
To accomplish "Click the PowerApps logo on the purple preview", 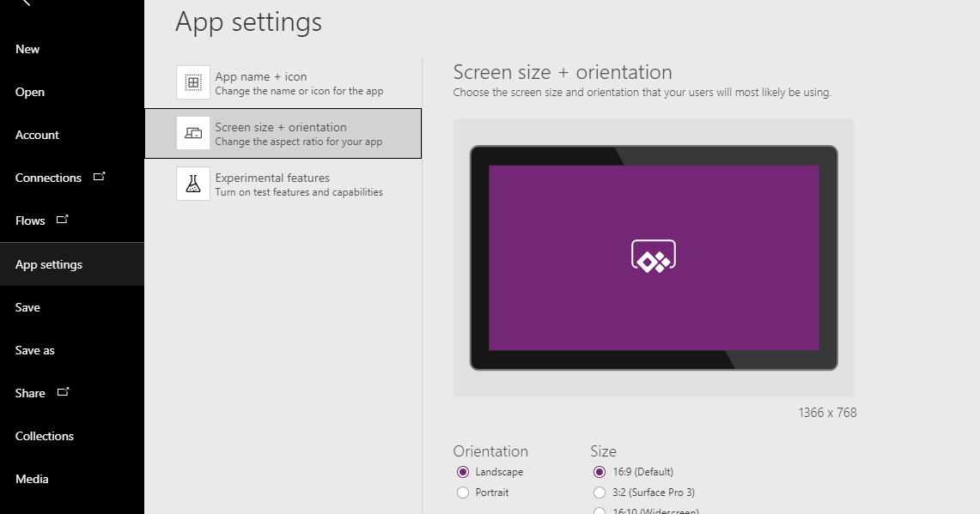I will click(x=654, y=255).
